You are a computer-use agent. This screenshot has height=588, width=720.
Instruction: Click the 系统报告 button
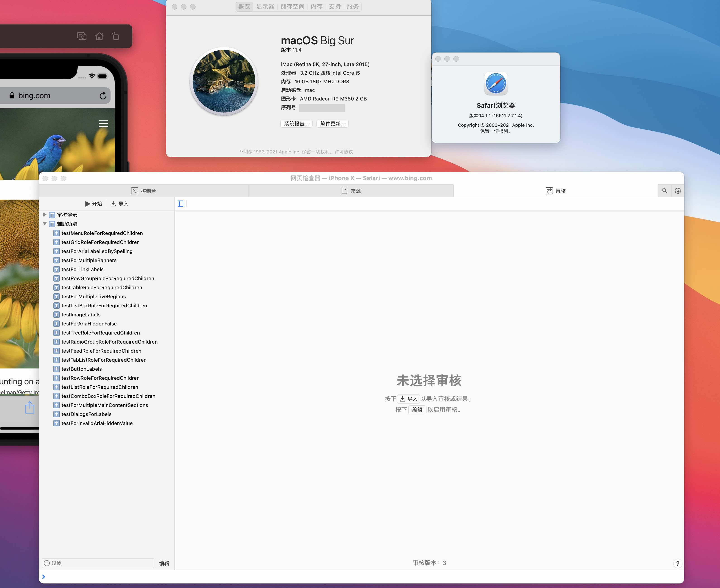pos(296,123)
